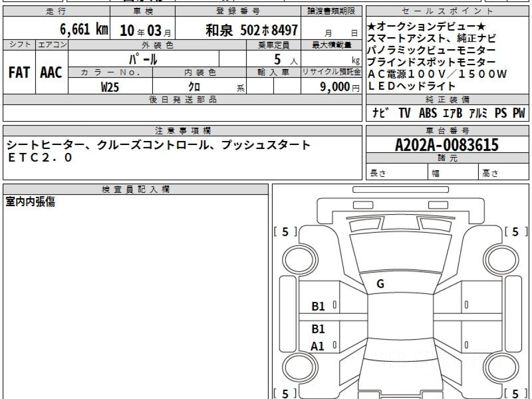Click the カラーNo. label

110,72
